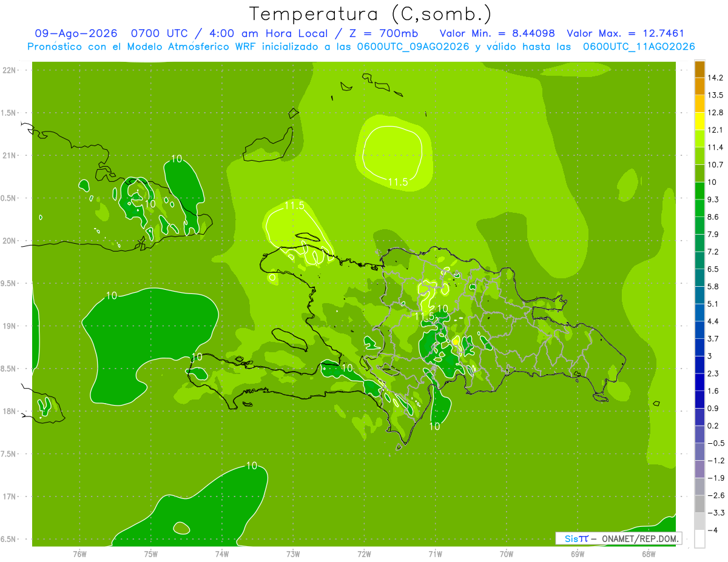Click the "7.2" colorbar label
Viewport: 728px width, 562px height.
(x=713, y=252)
